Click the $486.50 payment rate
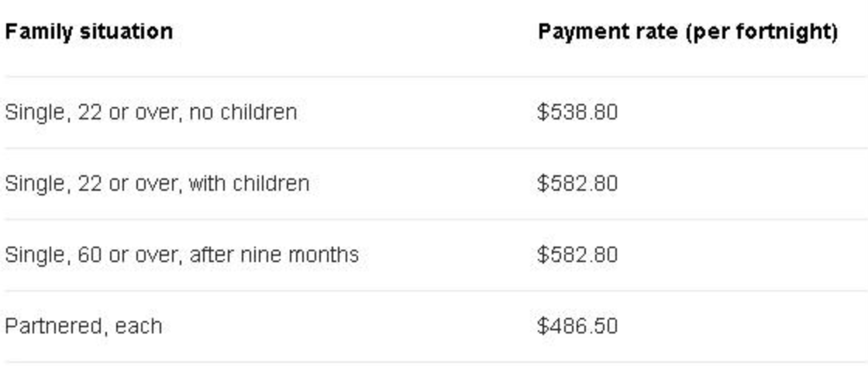This screenshot has height=366, width=868. [577, 326]
